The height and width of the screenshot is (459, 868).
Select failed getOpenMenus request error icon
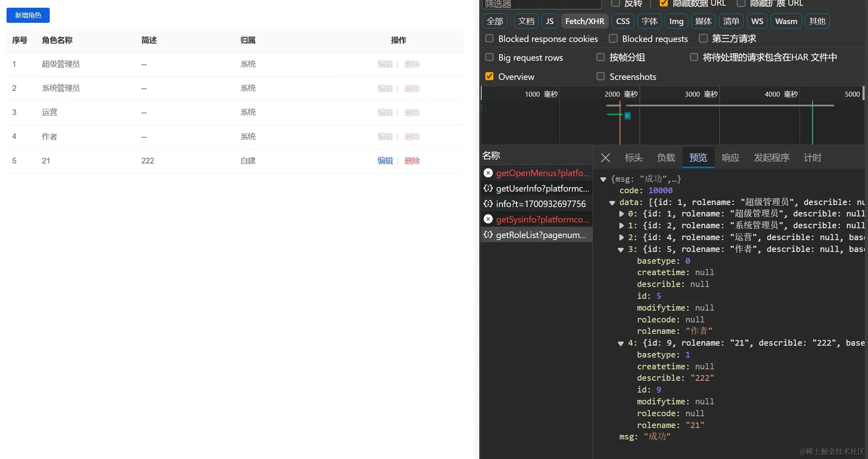click(488, 173)
